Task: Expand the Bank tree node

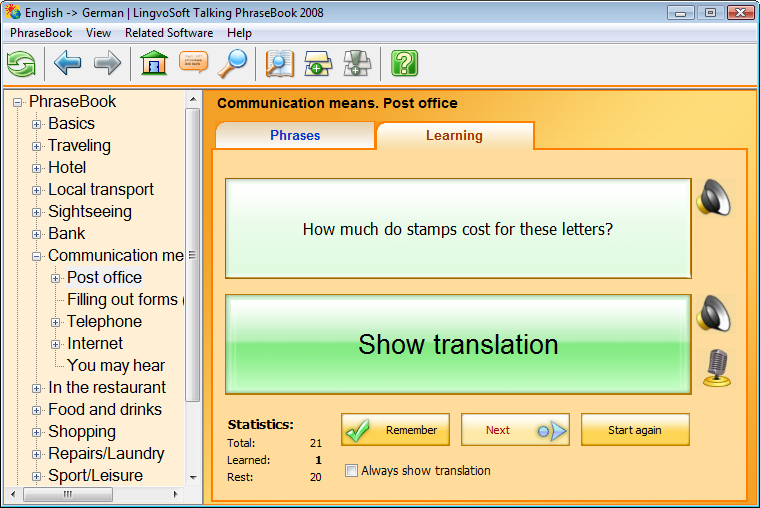Action: [x=36, y=234]
